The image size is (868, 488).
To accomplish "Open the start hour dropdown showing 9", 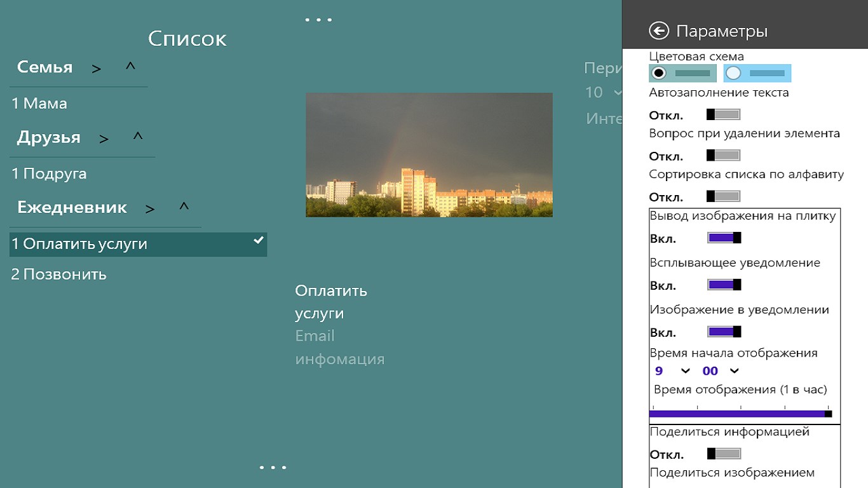I will (x=672, y=371).
